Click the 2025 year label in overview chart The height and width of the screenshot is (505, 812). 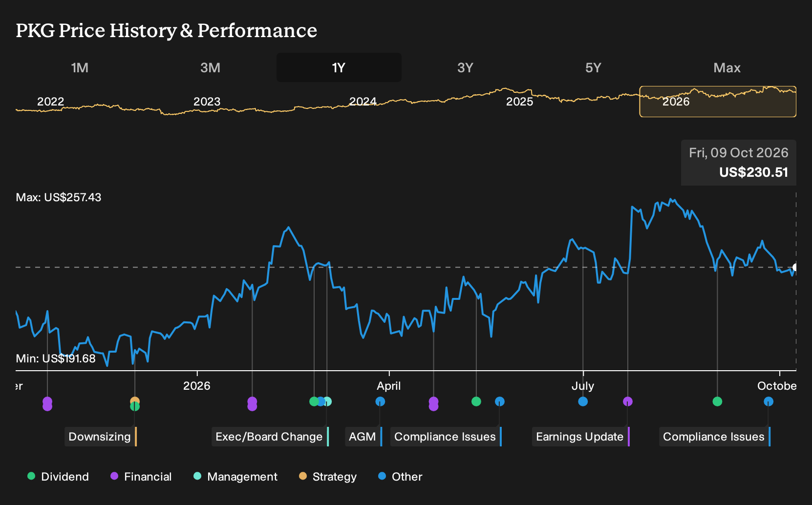click(x=520, y=102)
